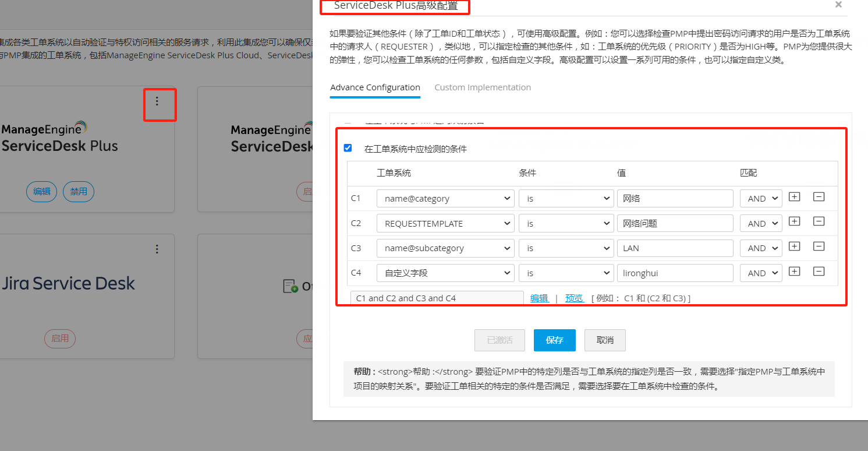Viewport: 868px width, 451px height.
Task: Open the ServiceDesk Plus card kebab menu
Action: 157,101
